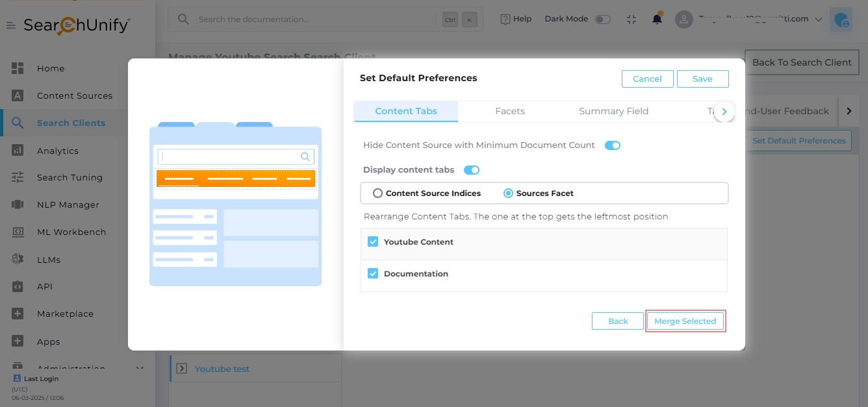
Task: Click the fullscreen collapse icon
Action: (x=632, y=19)
